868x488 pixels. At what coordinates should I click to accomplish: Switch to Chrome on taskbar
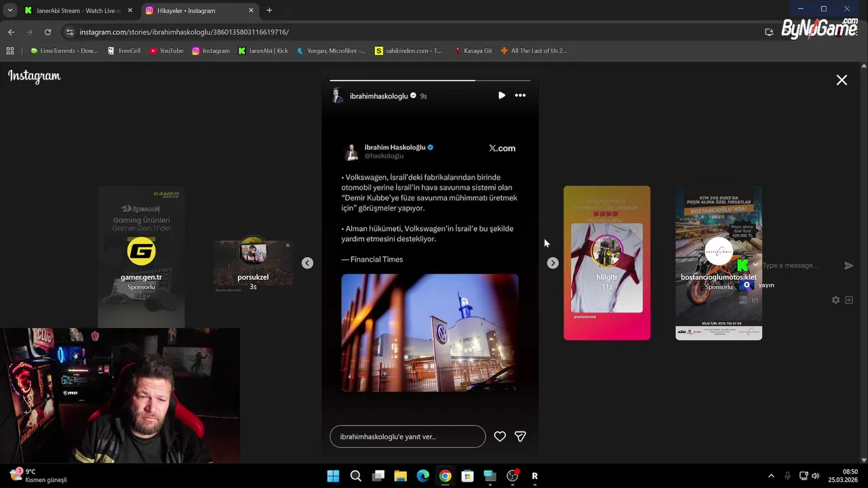click(x=445, y=476)
